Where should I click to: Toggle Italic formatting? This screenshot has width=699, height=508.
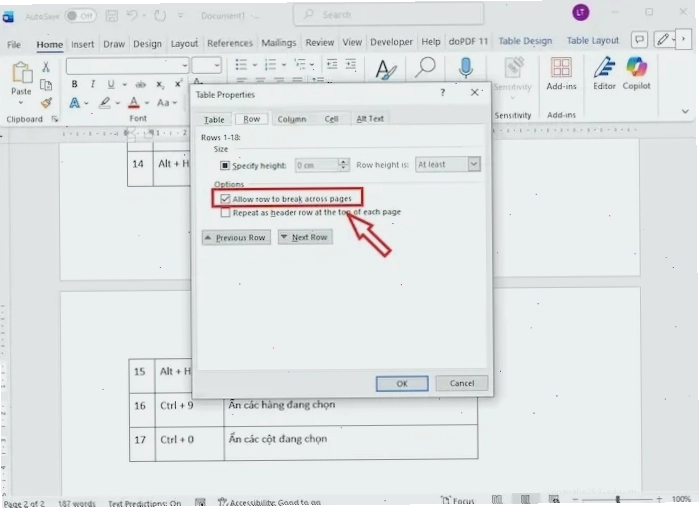coord(92,84)
